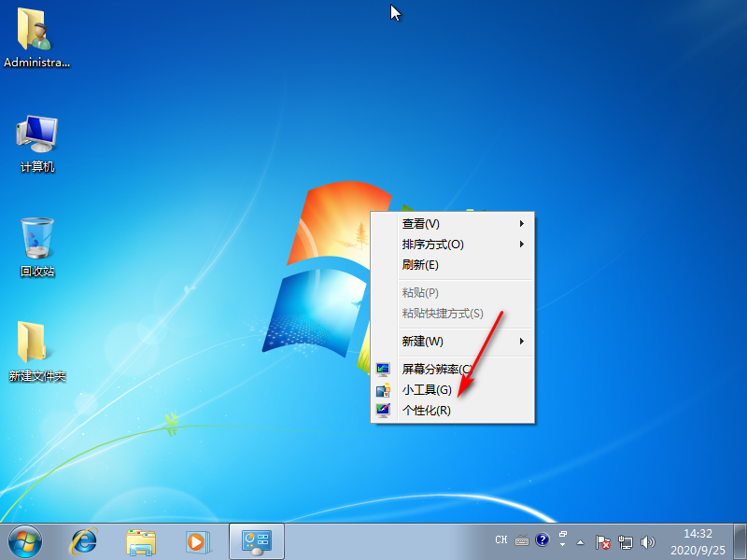Click 刷新(E) to refresh desktop
This screenshot has width=747, height=560.
point(420,265)
